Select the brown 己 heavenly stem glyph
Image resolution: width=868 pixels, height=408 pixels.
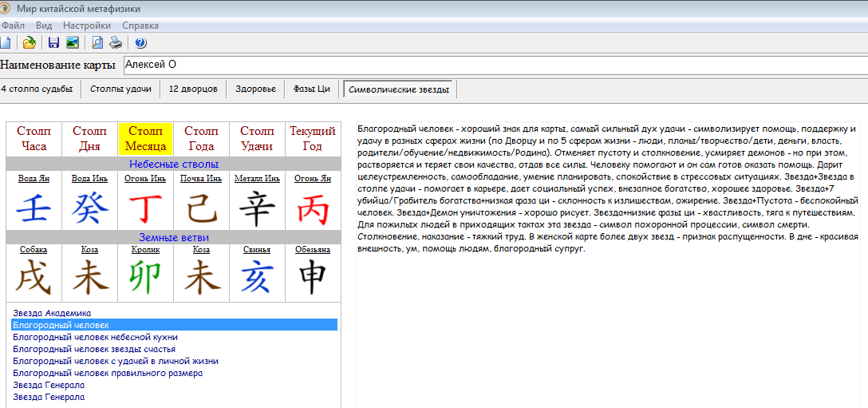pos(201,211)
